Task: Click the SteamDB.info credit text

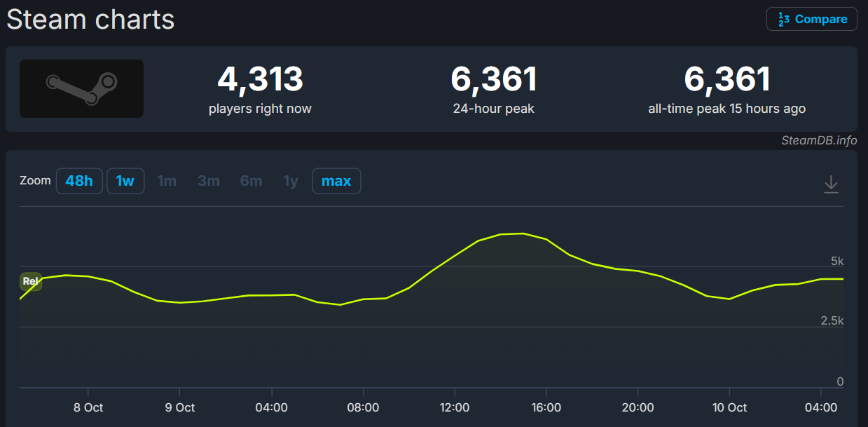Action: [819, 140]
